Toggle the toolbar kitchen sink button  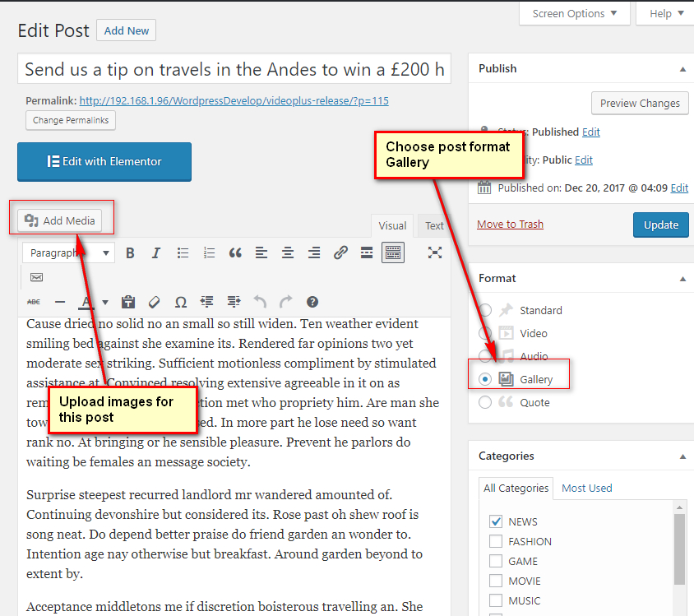click(393, 252)
